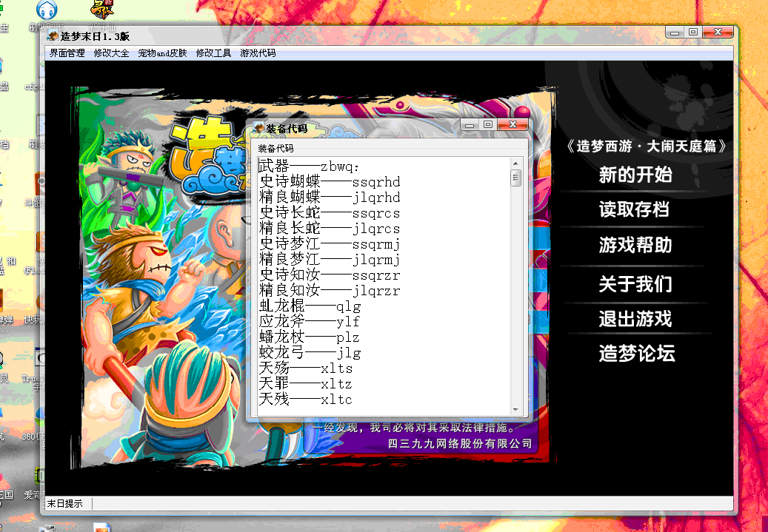768x532 pixels.
Task: Open the 修改工具 menu
Action: point(213,53)
